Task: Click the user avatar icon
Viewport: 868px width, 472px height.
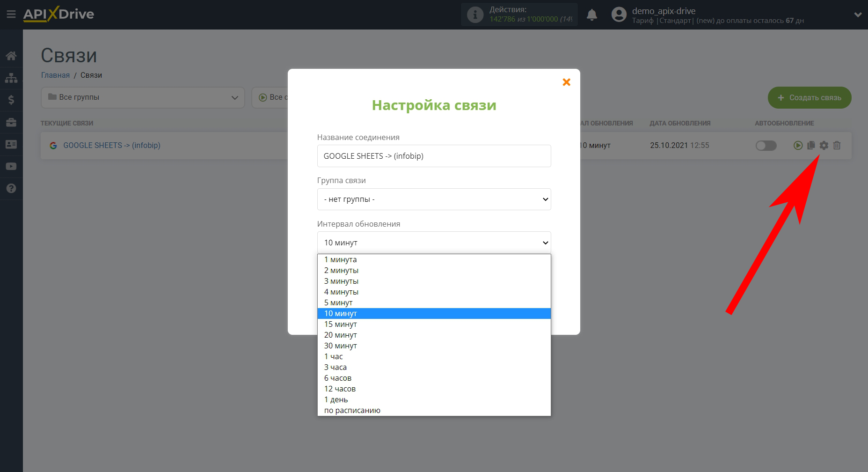Action: click(x=619, y=15)
